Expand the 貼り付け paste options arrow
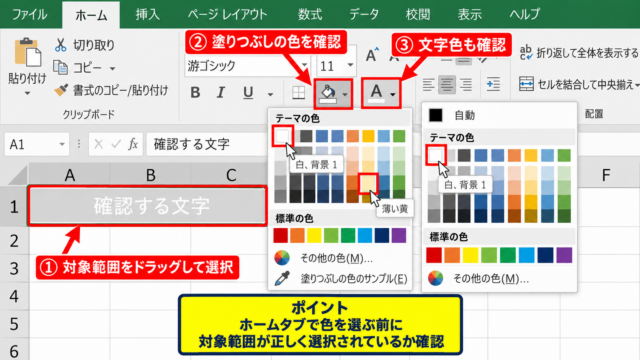The image size is (640, 360). [x=27, y=93]
